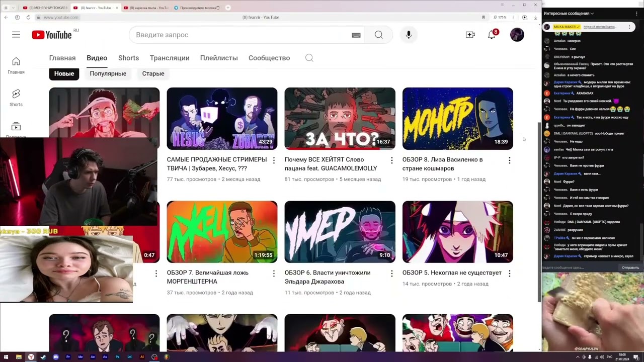This screenshot has width=644, height=362.
Task: Switch to Shorts channel tab
Action: click(x=128, y=58)
